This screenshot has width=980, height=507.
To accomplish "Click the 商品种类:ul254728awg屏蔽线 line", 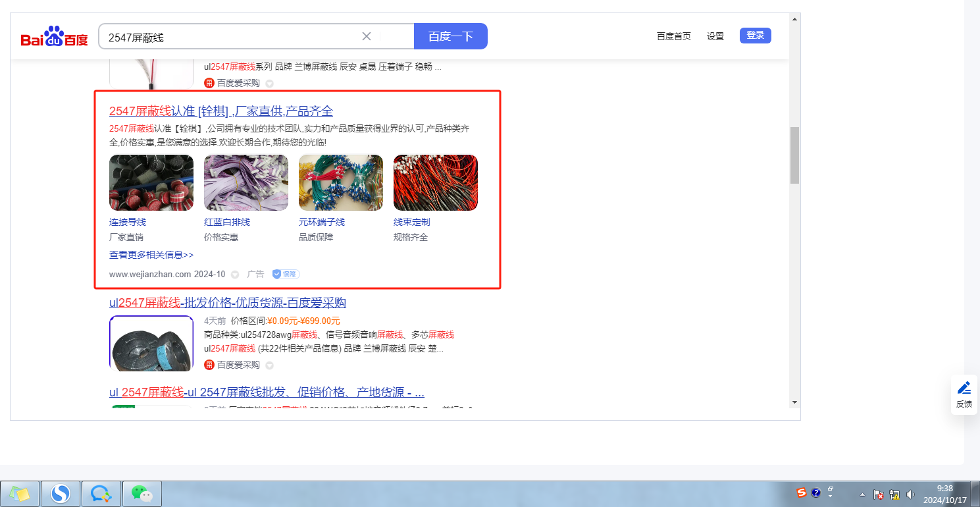I will click(x=329, y=334).
